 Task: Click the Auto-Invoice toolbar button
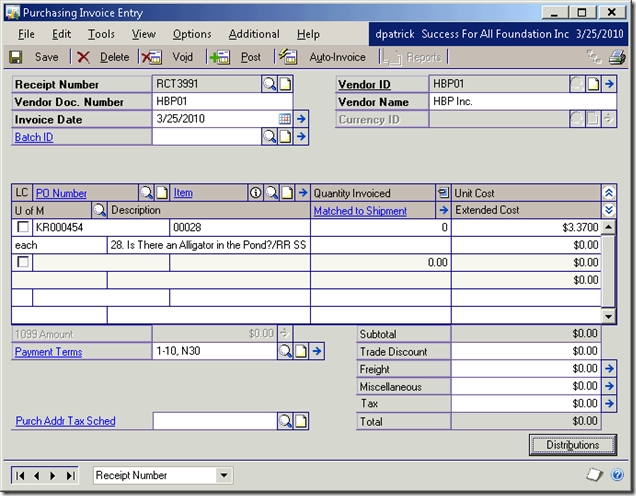click(x=322, y=57)
